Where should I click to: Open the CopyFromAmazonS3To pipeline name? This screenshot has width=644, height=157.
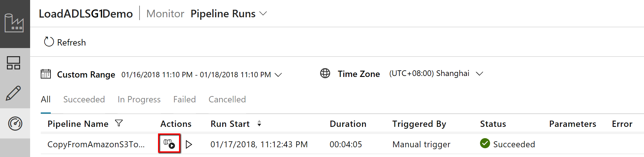[x=96, y=144]
